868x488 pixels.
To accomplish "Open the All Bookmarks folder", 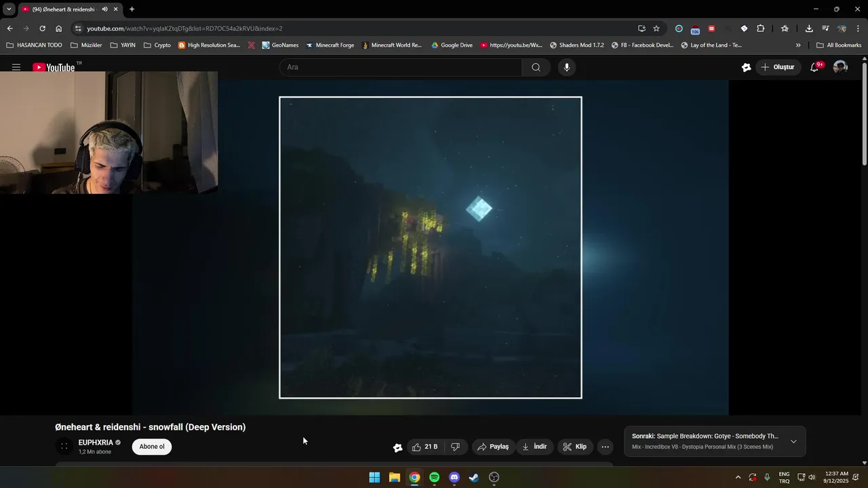I will coord(839,45).
